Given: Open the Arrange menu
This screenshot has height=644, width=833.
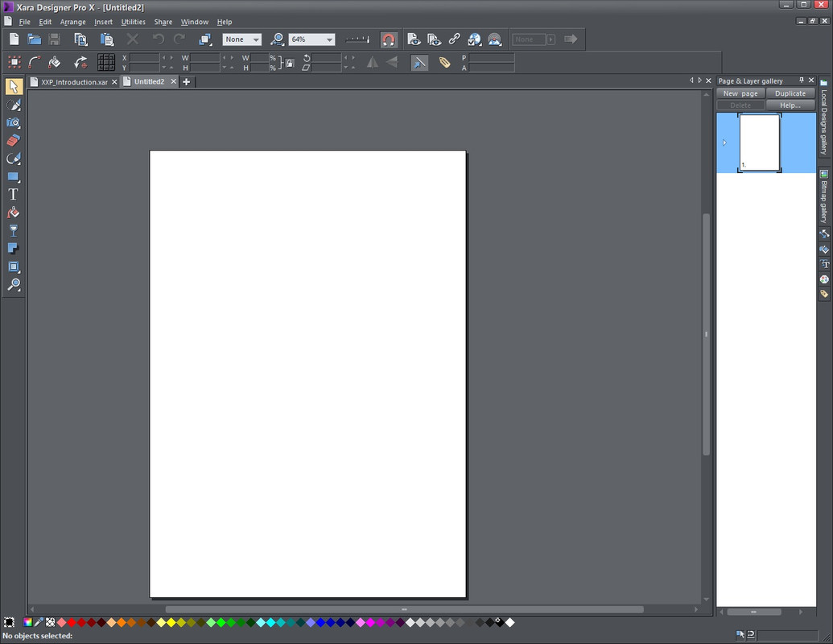Looking at the screenshot, I should point(72,22).
